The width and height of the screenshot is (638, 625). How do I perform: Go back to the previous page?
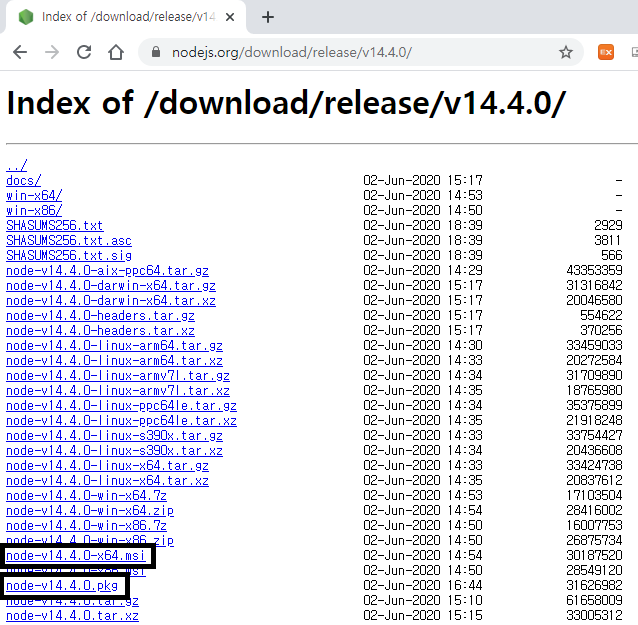[x=20, y=52]
